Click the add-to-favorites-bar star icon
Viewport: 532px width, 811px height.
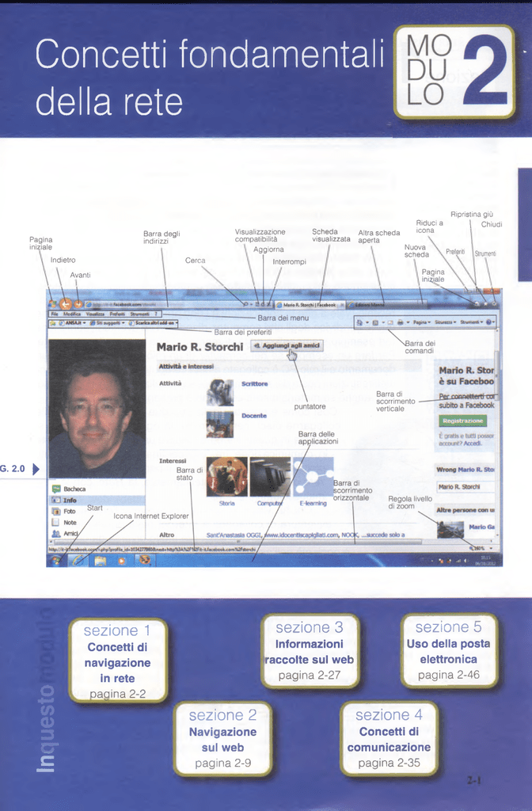(x=52, y=323)
